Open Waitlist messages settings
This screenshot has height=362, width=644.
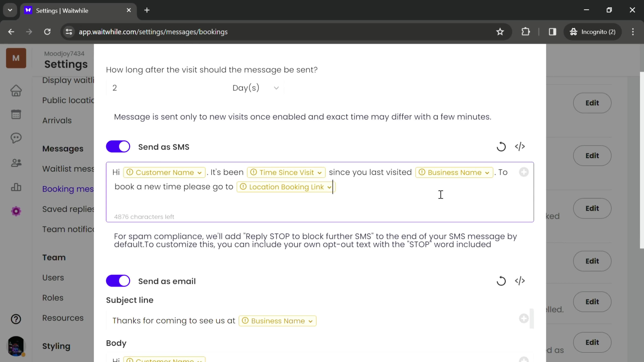68,169
